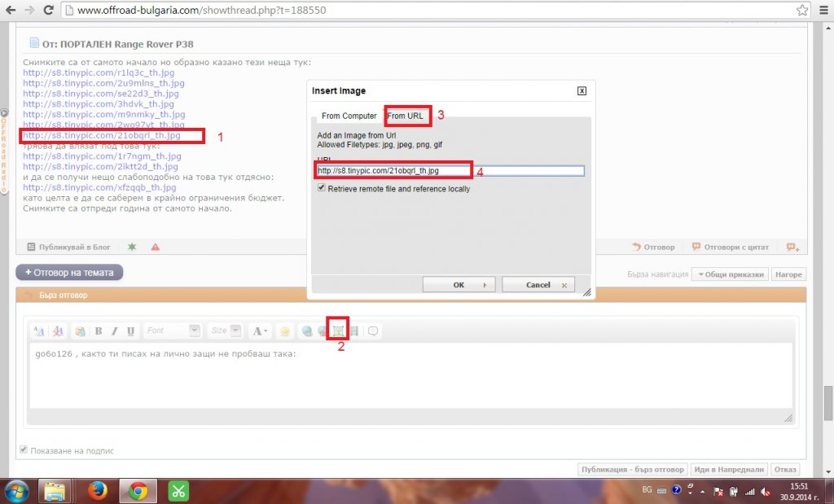Click Иди в Напреднали button
The height and width of the screenshot is (504, 834).
pos(729,470)
